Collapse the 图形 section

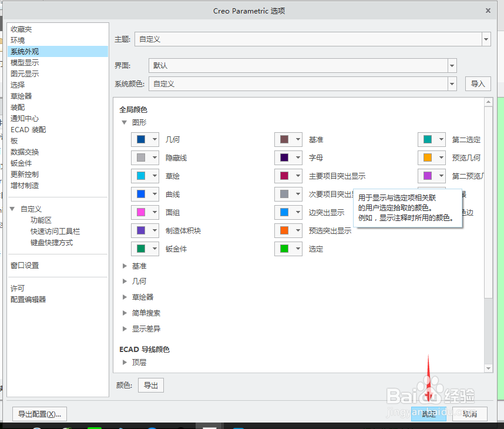(125, 122)
